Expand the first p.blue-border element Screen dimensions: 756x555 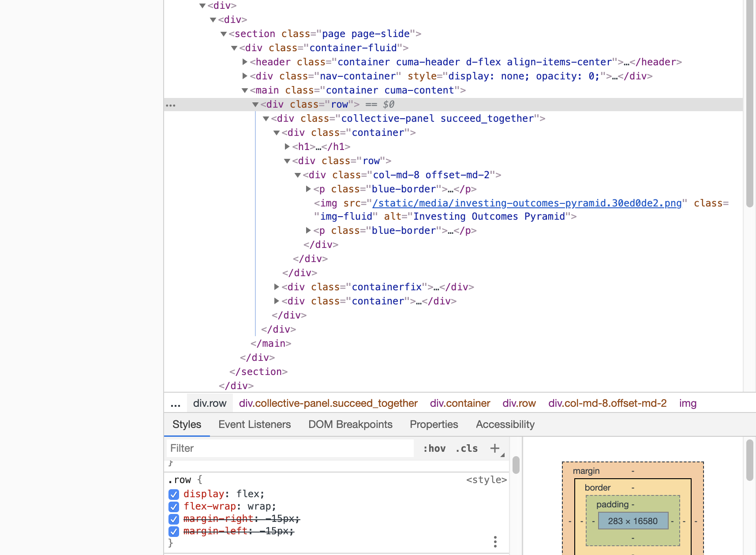click(x=308, y=189)
